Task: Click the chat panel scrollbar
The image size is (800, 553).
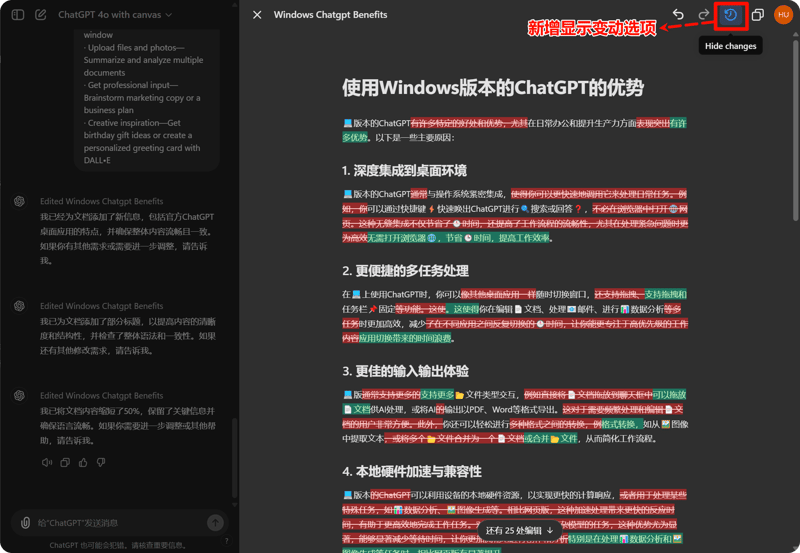Action: click(x=235, y=458)
